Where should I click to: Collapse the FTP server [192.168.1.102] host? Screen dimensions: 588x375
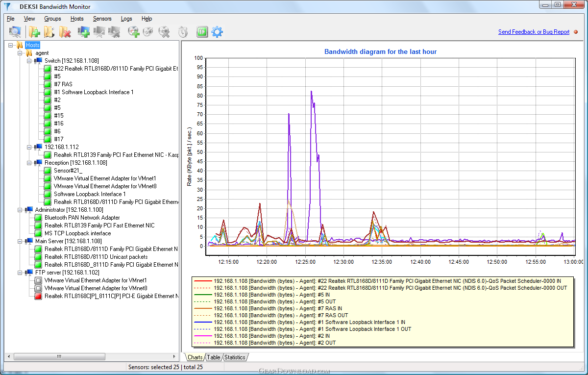(20, 273)
